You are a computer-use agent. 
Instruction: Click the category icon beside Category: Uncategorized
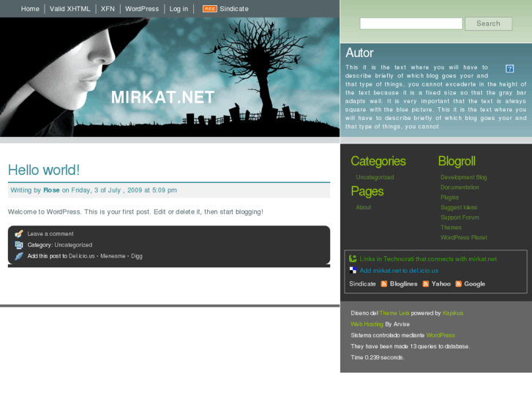(x=19, y=245)
